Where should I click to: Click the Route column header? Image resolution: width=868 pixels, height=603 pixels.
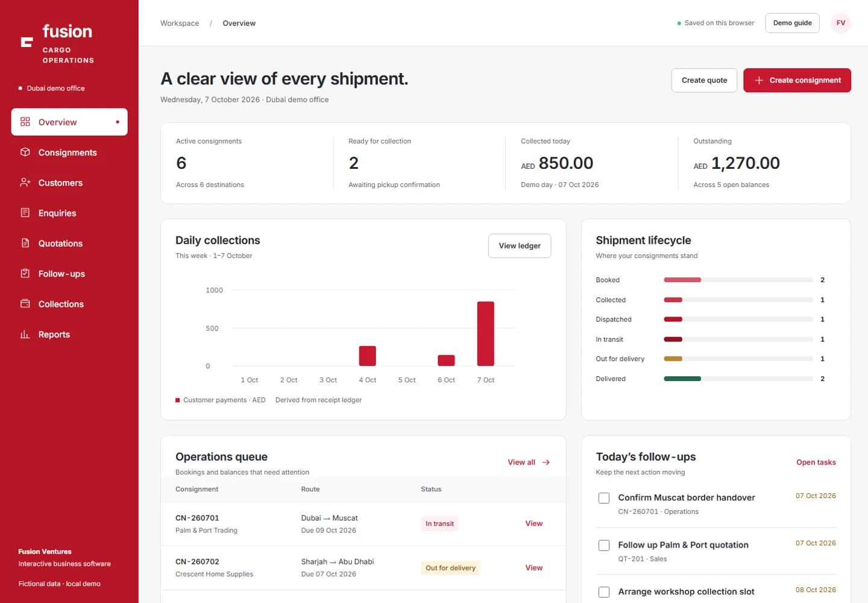pyautogui.click(x=310, y=489)
